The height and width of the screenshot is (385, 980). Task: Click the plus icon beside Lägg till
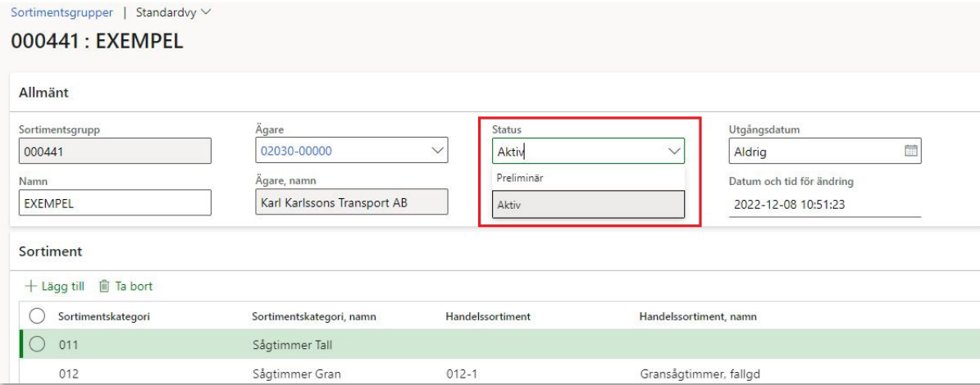click(x=30, y=286)
